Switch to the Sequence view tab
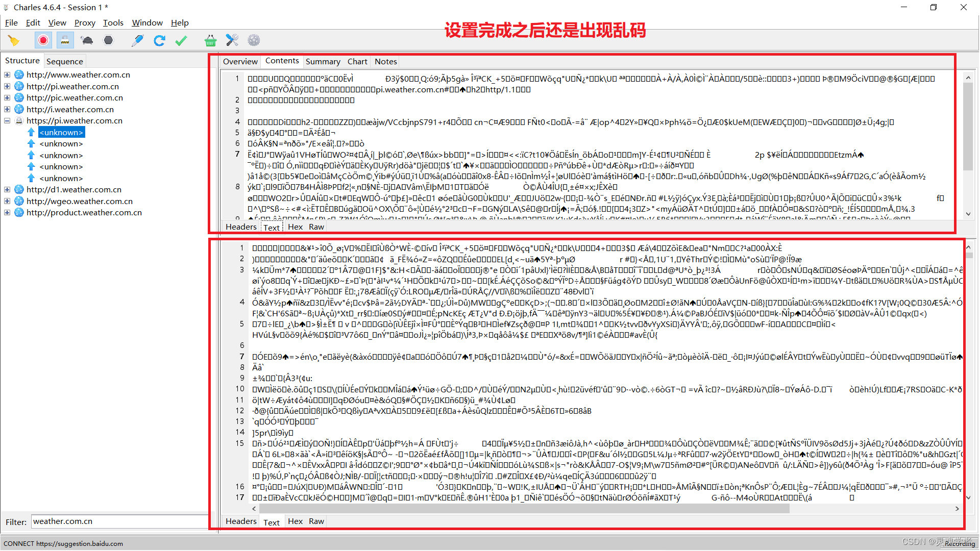Screen dimensions: 980x551 coord(64,61)
